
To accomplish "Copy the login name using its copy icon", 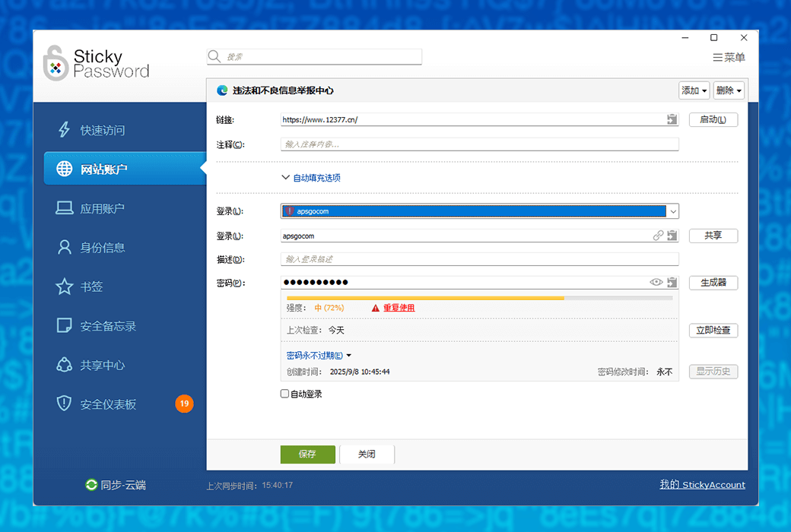I will coord(672,236).
